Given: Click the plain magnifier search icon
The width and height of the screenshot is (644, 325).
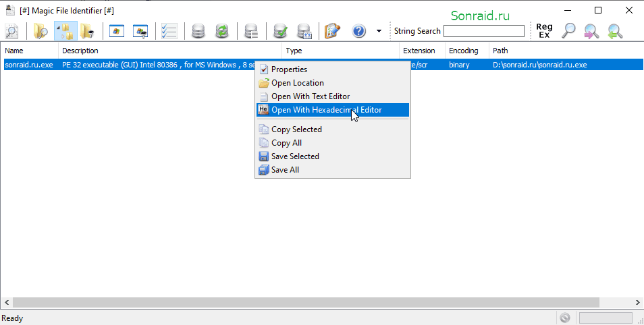Looking at the screenshot, I should [x=568, y=31].
